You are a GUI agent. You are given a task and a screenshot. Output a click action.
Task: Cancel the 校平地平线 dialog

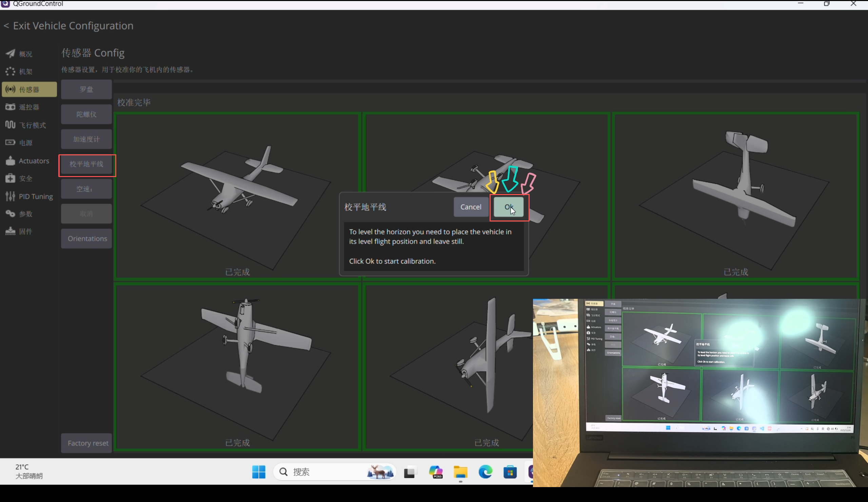[471, 207]
